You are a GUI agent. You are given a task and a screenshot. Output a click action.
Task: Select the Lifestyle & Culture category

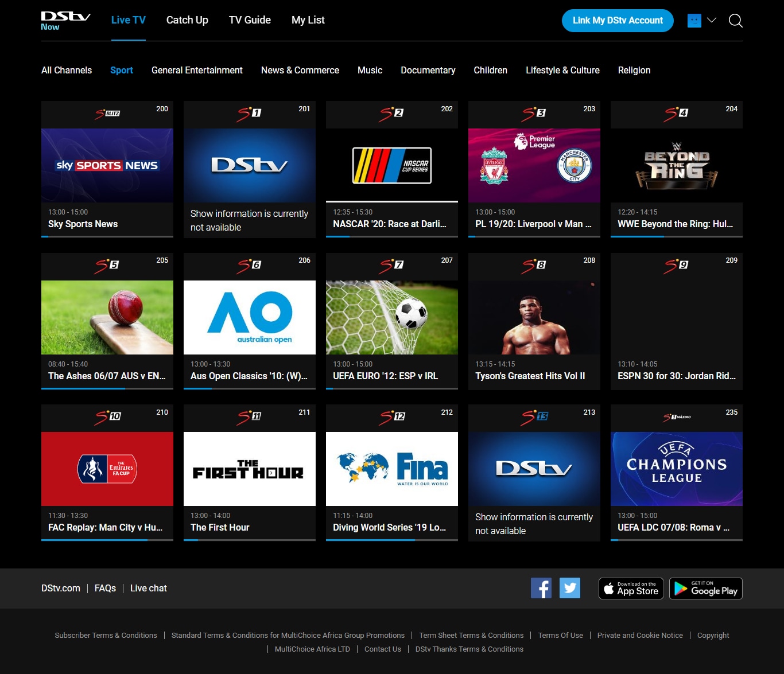pos(562,70)
